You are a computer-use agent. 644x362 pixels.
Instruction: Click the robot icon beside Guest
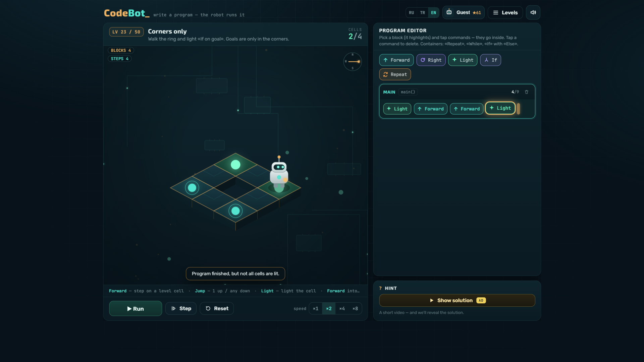tap(449, 12)
